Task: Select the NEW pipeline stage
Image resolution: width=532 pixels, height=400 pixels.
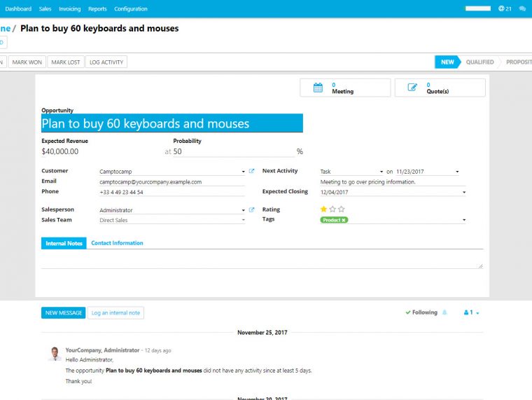Action: tap(447, 62)
